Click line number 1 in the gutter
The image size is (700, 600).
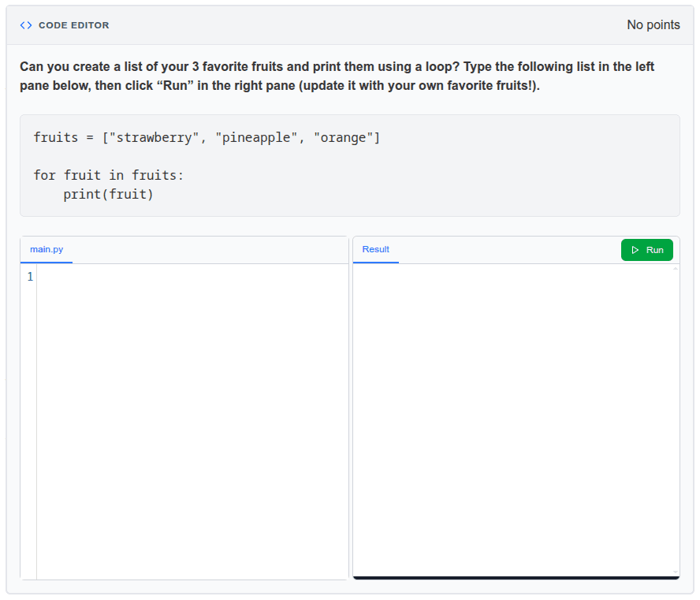[x=30, y=277]
